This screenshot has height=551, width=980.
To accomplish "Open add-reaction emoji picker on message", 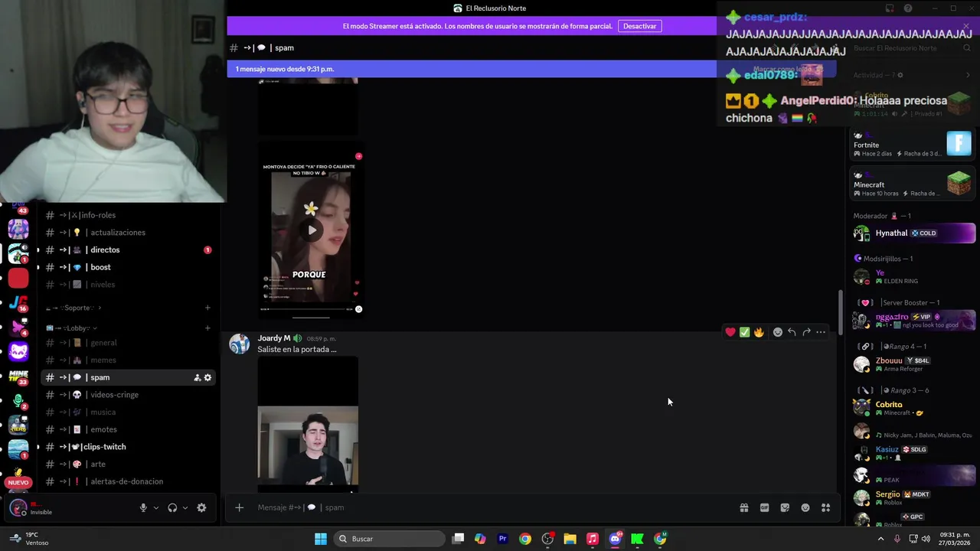I will coord(777,332).
